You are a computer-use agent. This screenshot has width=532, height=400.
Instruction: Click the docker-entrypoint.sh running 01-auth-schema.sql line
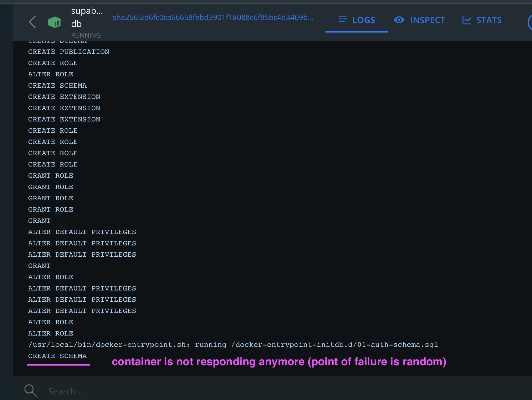point(233,345)
